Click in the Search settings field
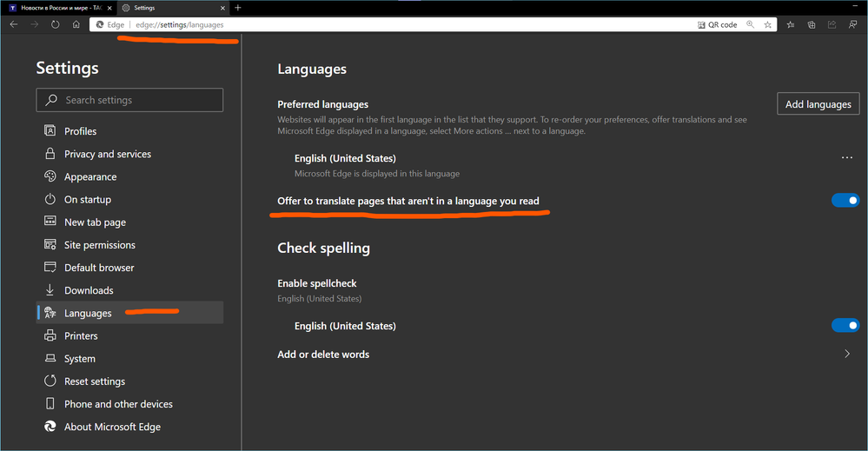The image size is (868, 451). (129, 100)
